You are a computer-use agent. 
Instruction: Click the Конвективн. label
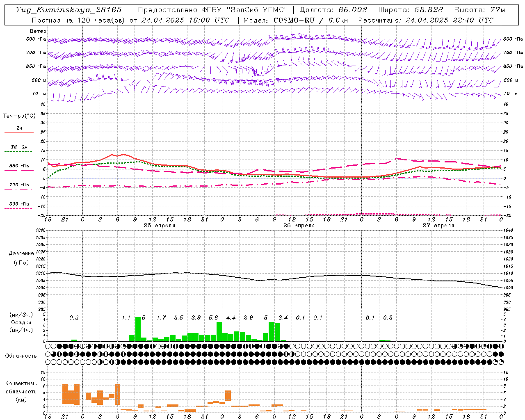pos(21,383)
